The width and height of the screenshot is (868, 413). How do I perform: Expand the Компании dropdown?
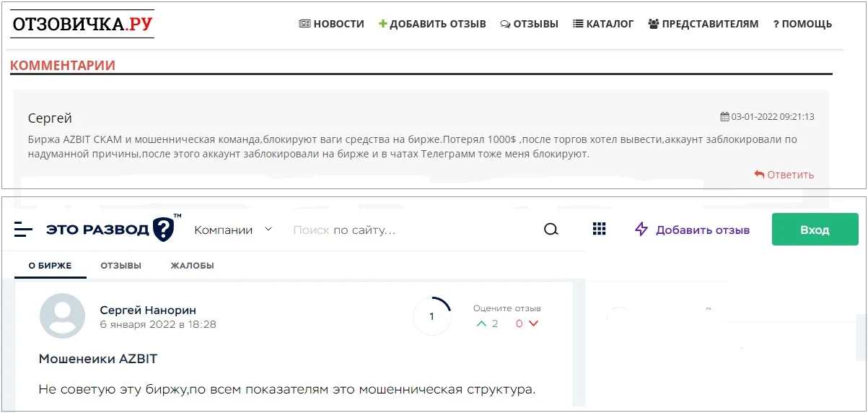point(233,230)
